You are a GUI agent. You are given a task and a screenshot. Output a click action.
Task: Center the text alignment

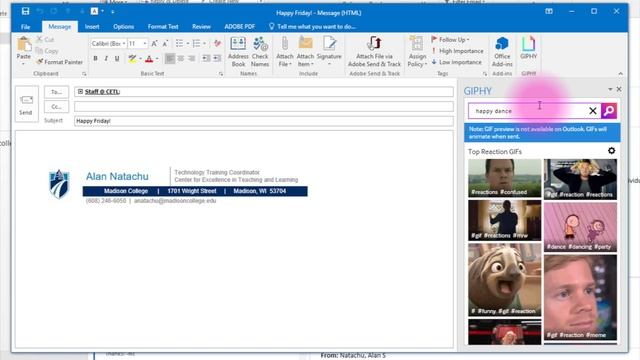click(x=180, y=58)
